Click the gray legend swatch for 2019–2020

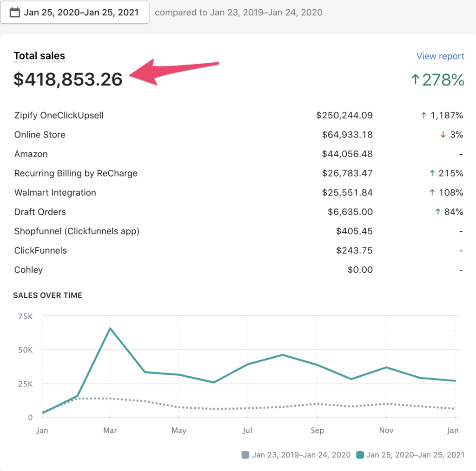point(246,455)
